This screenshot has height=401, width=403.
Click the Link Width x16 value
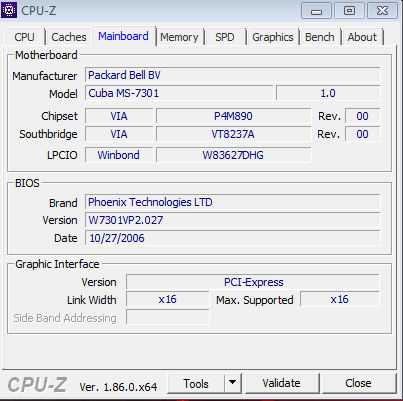[168, 299]
